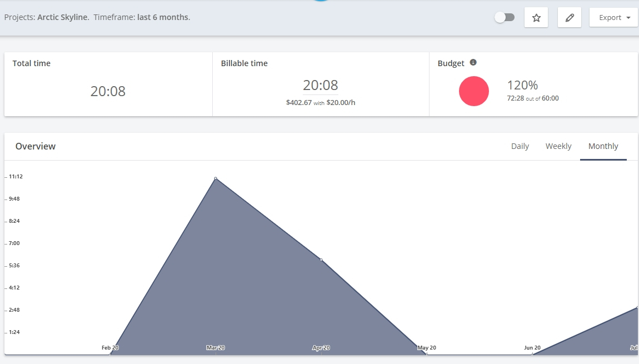The width and height of the screenshot is (639, 364).
Task: Expand the Export menu arrow
Action: (x=628, y=17)
